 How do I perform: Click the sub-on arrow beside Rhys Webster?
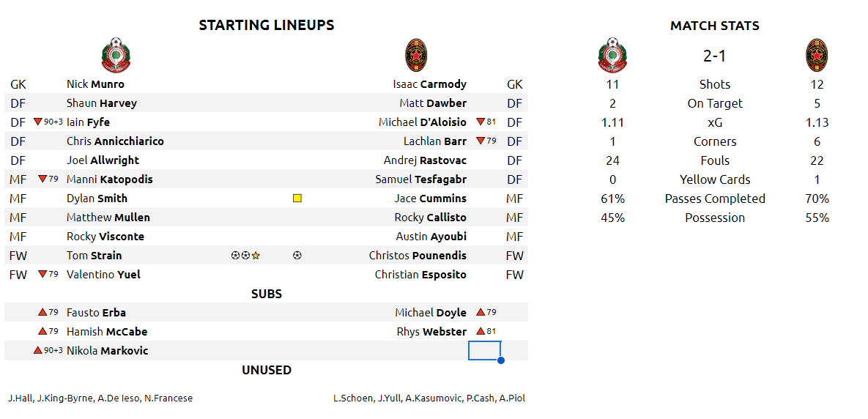tap(481, 332)
